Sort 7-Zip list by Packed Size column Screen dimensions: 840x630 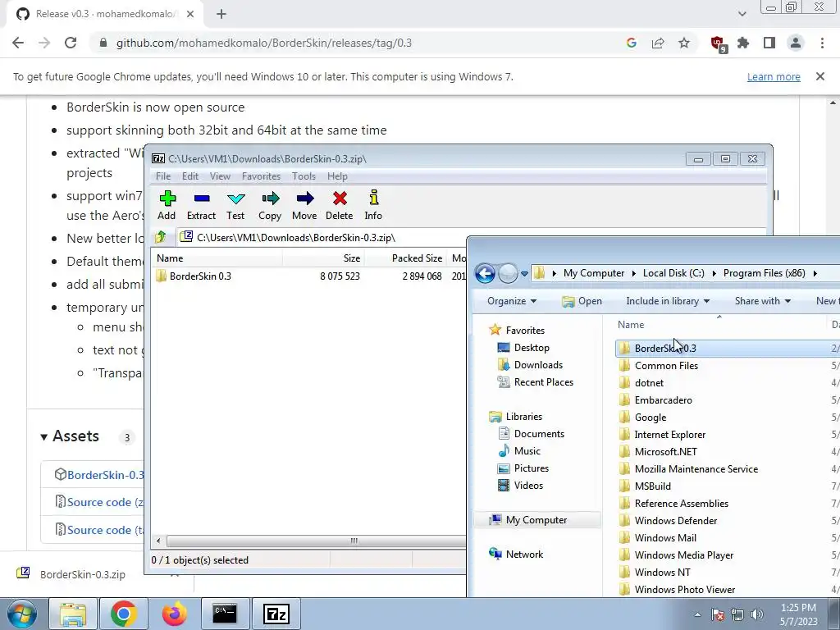405,258
